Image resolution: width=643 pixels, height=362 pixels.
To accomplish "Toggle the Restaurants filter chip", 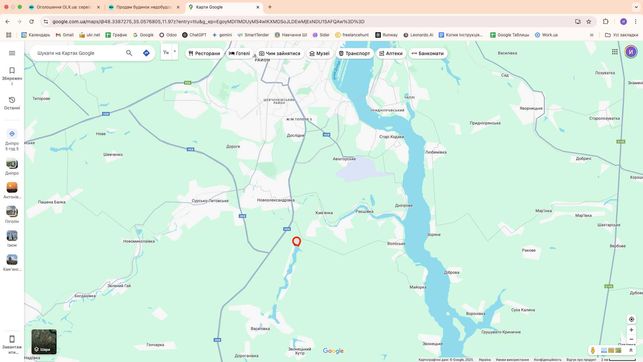I will pyautogui.click(x=204, y=53).
